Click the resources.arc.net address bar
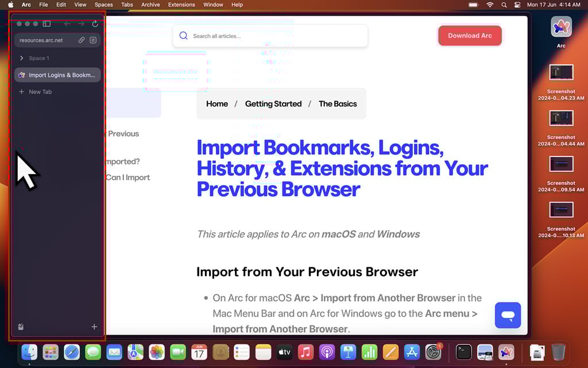The width and height of the screenshot is (588, 368). [57, 40]
